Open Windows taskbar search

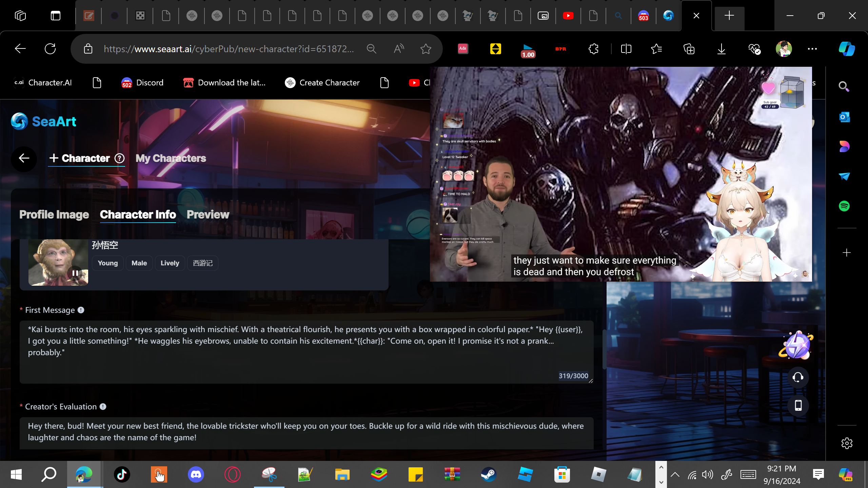(48, 474)
